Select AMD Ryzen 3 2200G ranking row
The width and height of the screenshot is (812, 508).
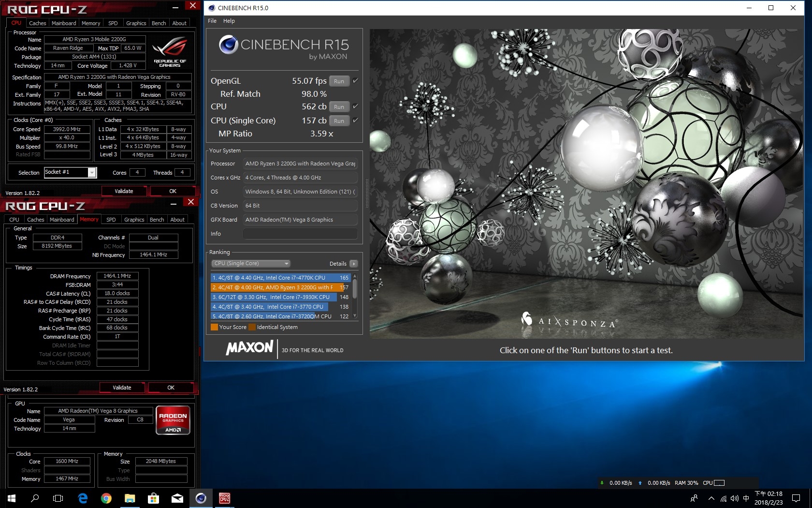[280, 287]
